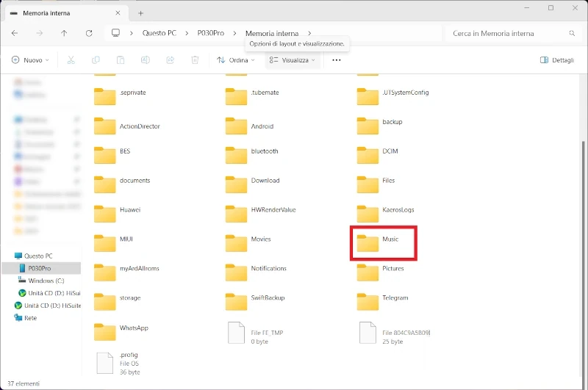Open the DCIM folder
This screenshot has height=390, width=588.
point(377,155)
